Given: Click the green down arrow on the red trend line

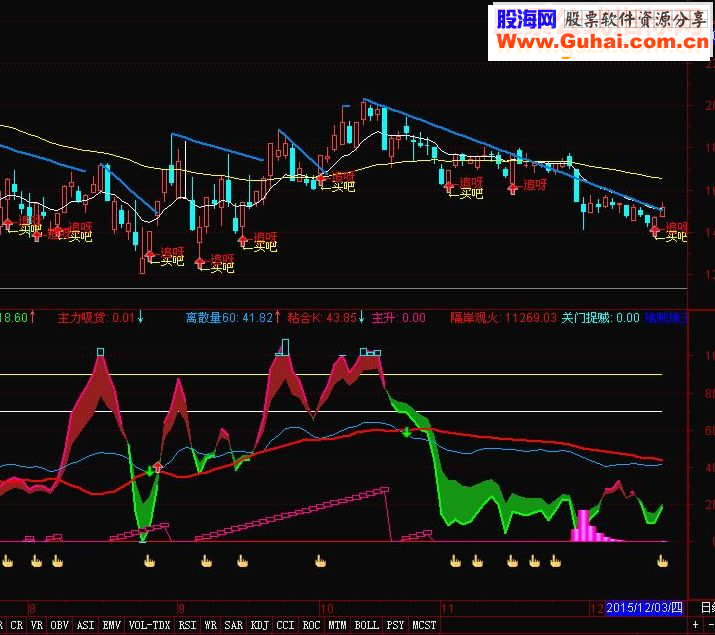Looking at the screenshot, I should tap(406, 432).
